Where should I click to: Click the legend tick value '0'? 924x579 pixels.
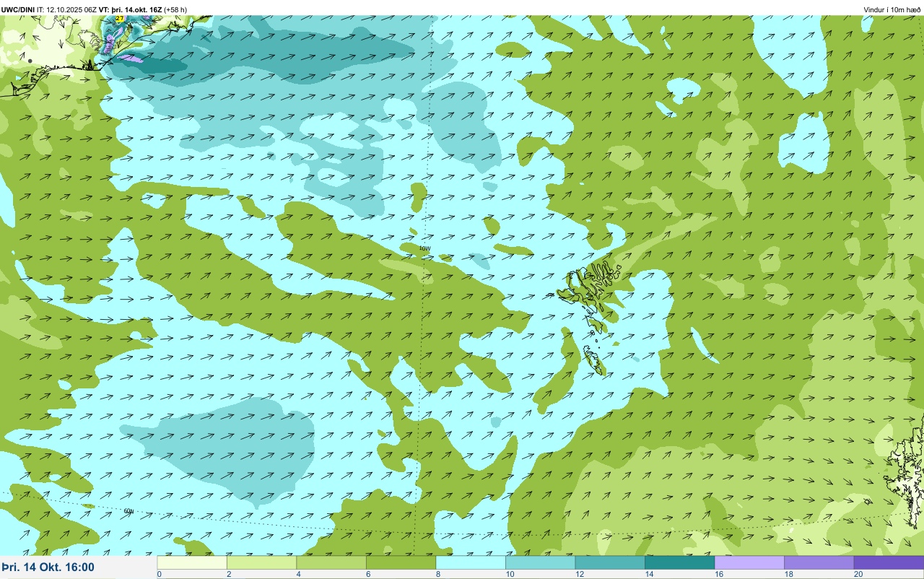coord(159,574)
